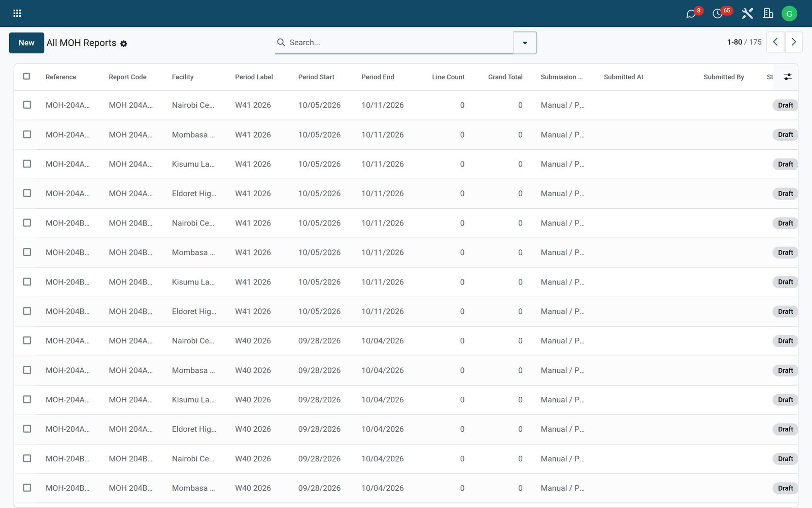Check the Eldoret W40 MOH-204A row checkbox

(27, 429)
